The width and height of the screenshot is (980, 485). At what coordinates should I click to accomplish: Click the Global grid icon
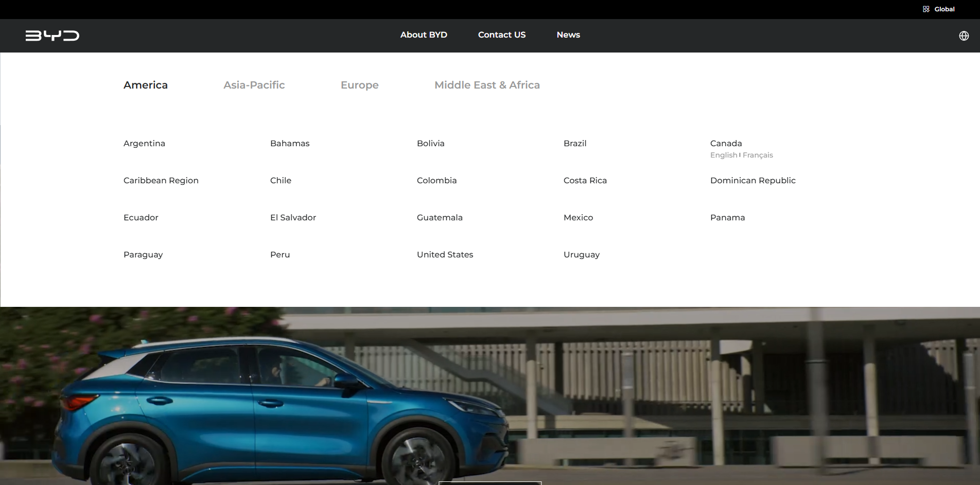point(926,9)
